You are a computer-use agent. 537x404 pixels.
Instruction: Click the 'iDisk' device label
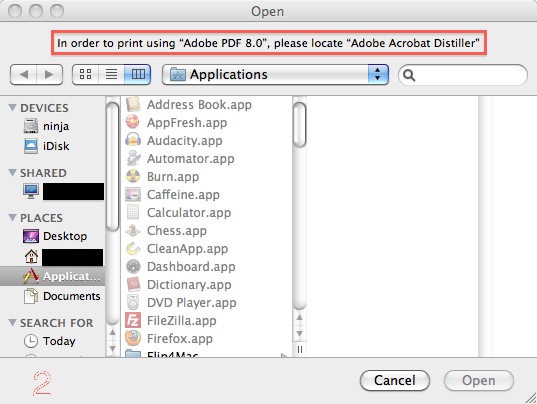coord(56,146)
